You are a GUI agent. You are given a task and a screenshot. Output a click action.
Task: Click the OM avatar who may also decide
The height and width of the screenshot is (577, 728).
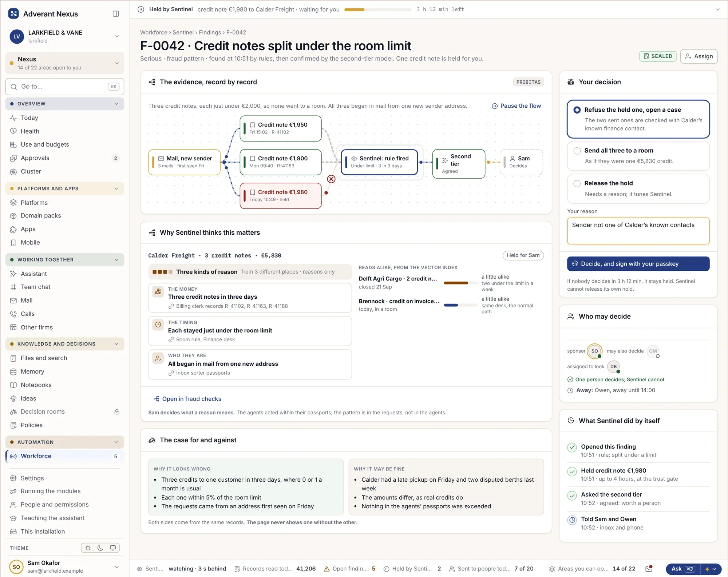click(653, 351)
